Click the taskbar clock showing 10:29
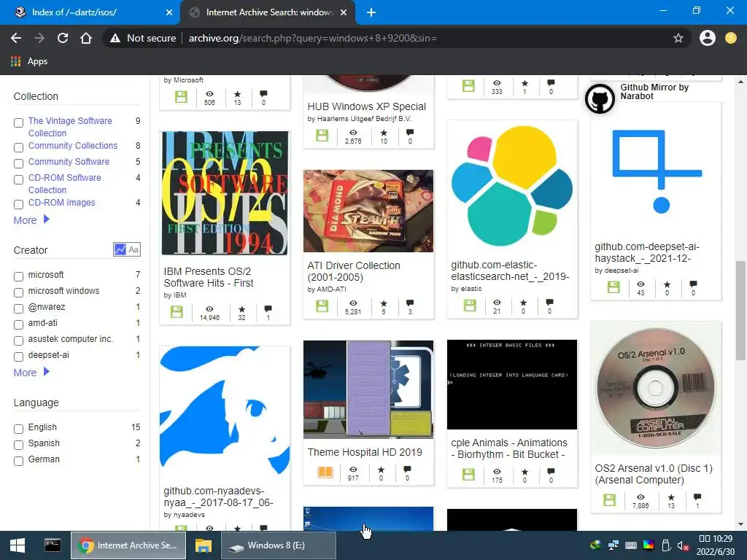747x560 pixels. (716, 545)
